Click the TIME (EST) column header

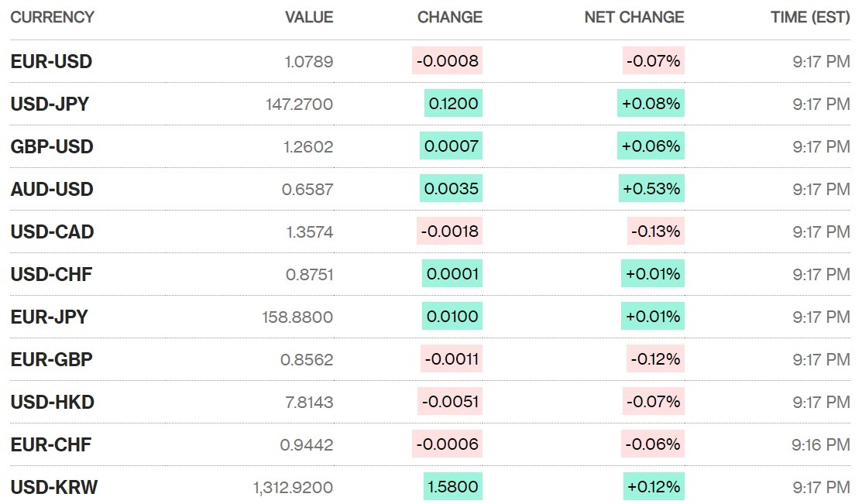tap(810, 17)
